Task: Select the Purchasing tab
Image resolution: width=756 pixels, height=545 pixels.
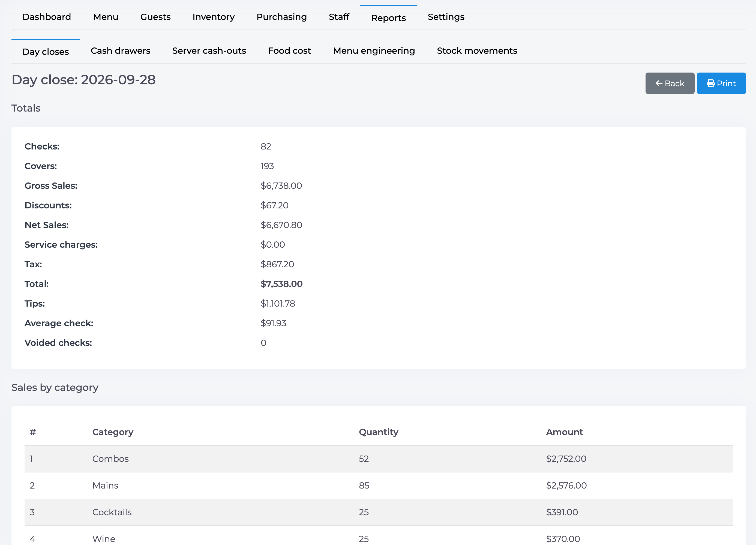Action: click(281, 17)
